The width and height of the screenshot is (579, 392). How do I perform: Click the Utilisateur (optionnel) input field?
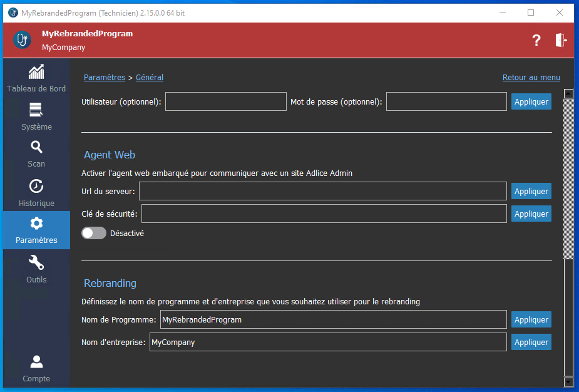click(x=225, y=101)
